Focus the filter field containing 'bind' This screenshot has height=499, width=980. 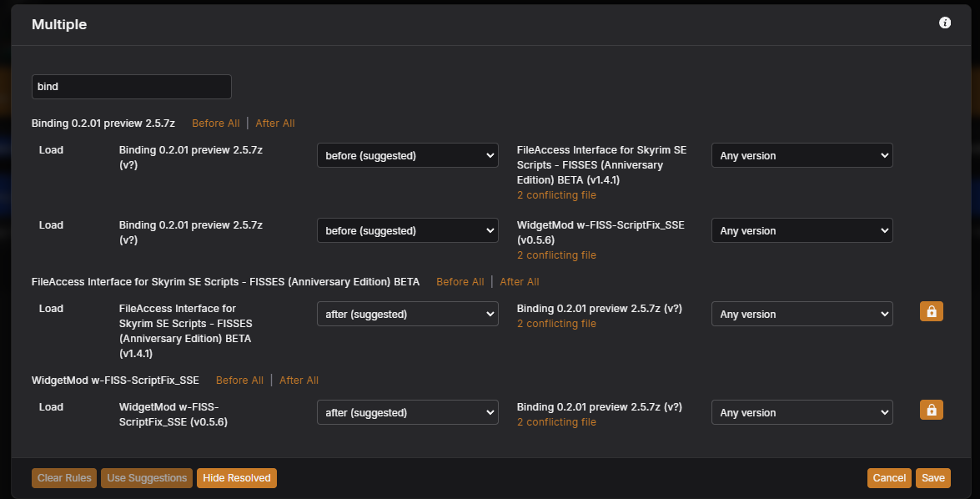pyautogui.click(x=131, y=86)
